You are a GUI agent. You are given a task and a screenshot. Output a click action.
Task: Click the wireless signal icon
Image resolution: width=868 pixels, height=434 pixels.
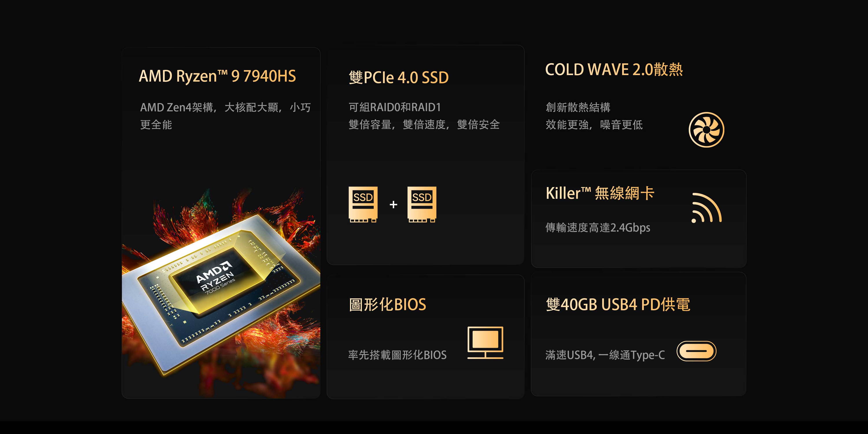coord(707,208)
